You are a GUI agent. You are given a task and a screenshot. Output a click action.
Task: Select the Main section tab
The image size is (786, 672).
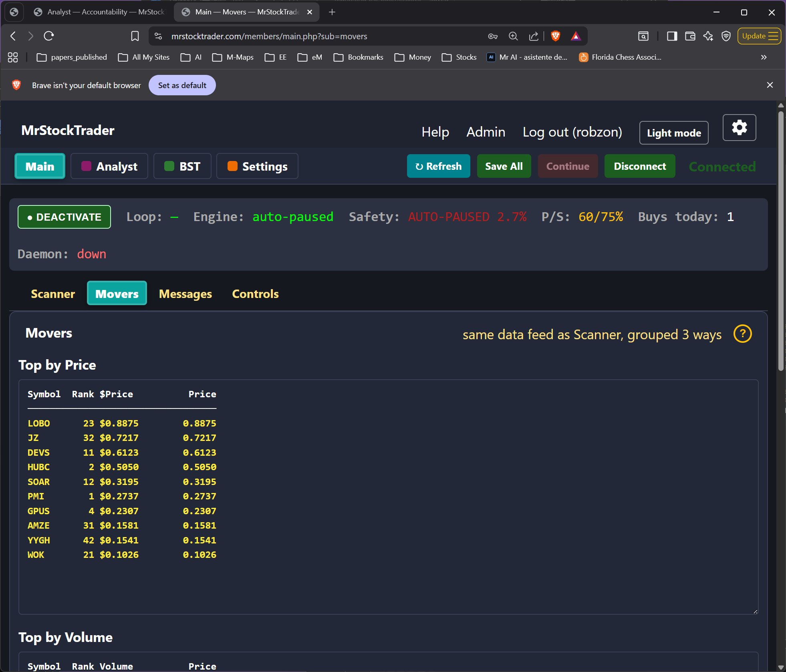click(x=40, y=166)
